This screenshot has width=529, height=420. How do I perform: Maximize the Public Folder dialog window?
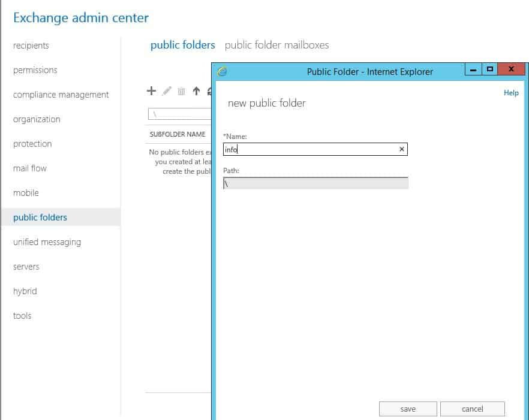pyautogui.click(x=490, y=70)
